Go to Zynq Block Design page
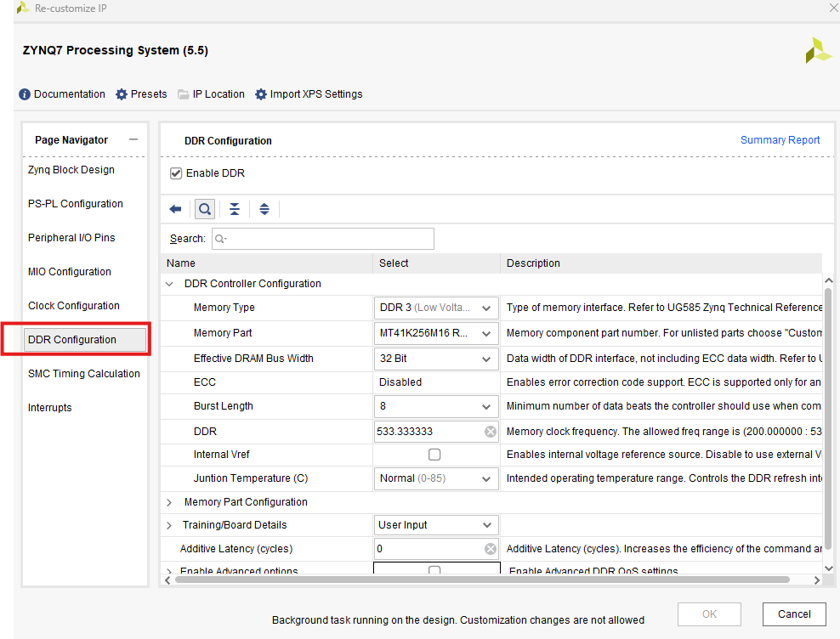840x639 pixels. pyautogui.click(x=71, y=170)
